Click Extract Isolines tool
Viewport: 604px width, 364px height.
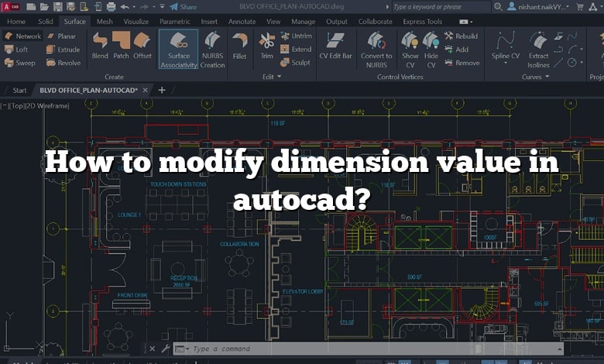pos(538,50)
